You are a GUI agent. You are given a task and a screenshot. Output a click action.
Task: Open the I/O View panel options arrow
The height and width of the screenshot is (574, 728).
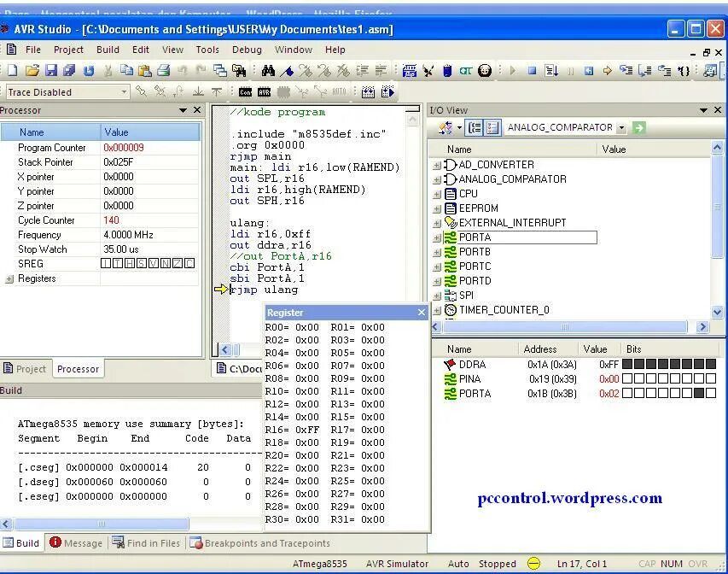[703, 110]
